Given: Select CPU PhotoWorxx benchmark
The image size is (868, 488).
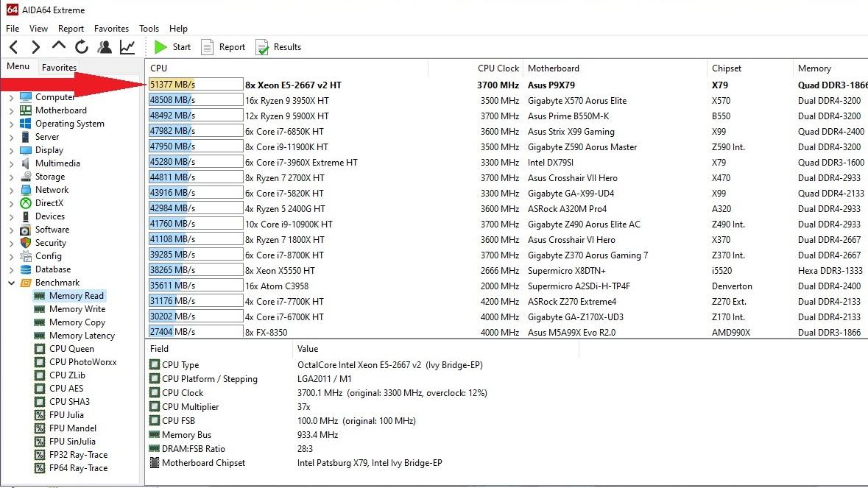Looking at the screenshot, I should [83, 362].
